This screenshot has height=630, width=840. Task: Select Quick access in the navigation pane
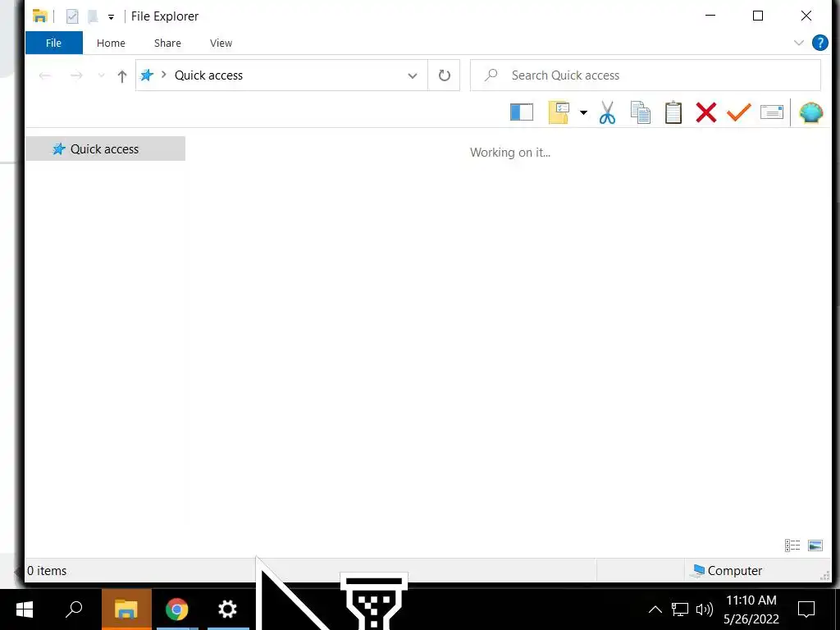(105, 149)
